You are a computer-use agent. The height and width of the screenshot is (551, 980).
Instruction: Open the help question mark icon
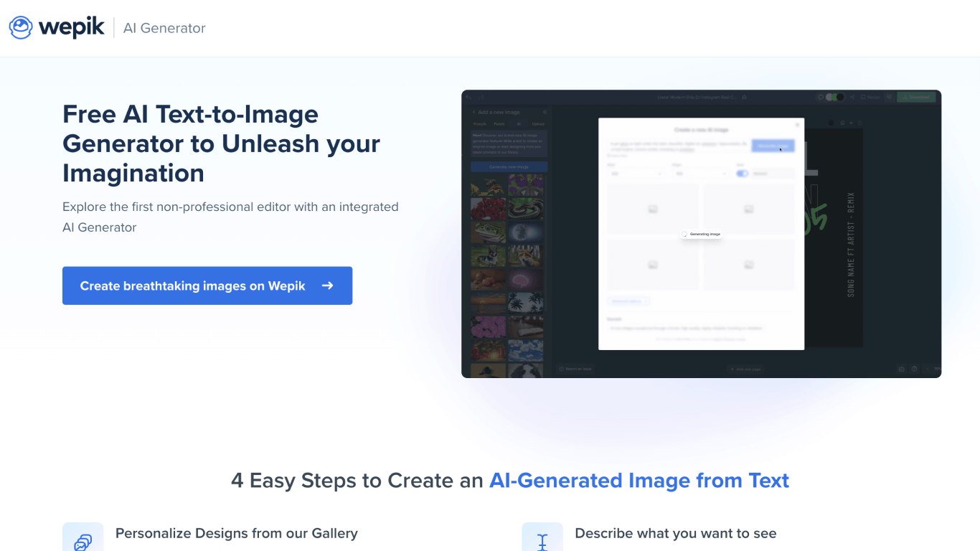914,369
